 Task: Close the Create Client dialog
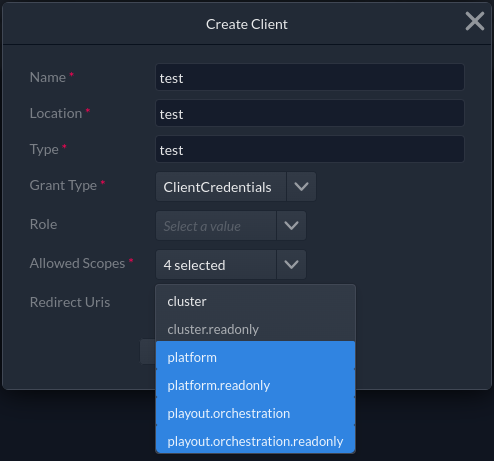pyautogui.click(x=475, y=21)
